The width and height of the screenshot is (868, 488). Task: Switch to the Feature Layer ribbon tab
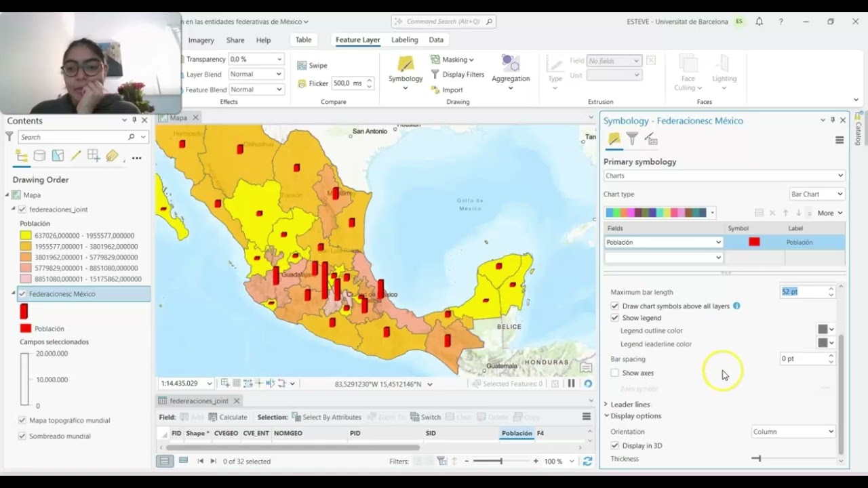pos(357,40)
